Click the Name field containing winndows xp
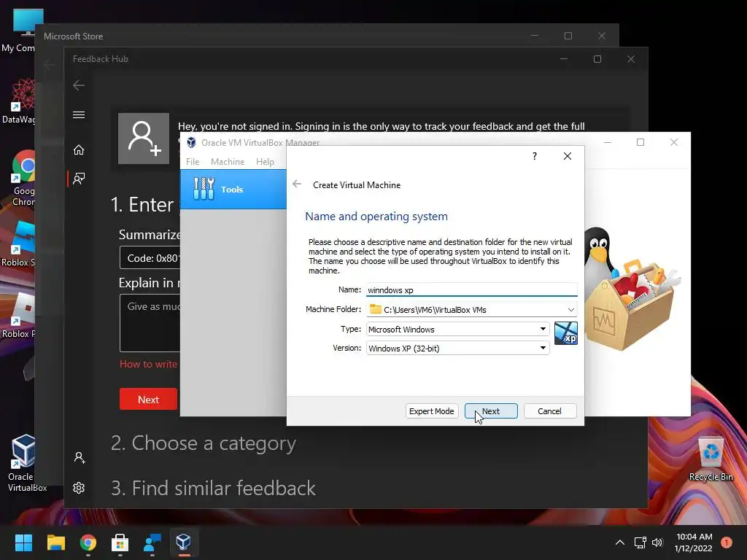Screen dimensions: 747x560 coord(472,290)
